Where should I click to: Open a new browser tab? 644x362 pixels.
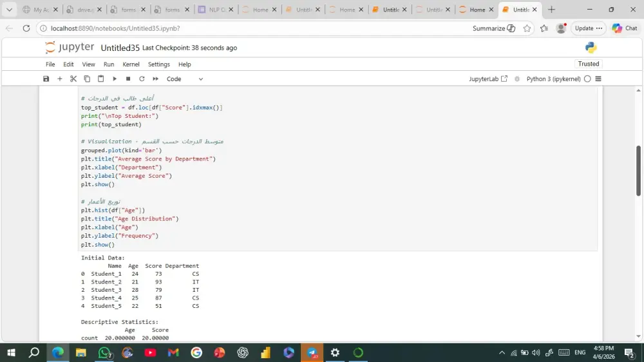(552, 10)
